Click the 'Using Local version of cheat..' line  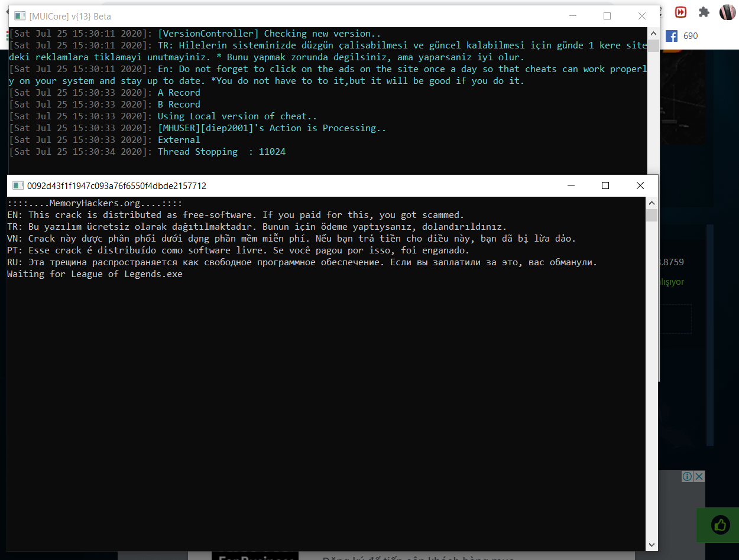point(163,116)
